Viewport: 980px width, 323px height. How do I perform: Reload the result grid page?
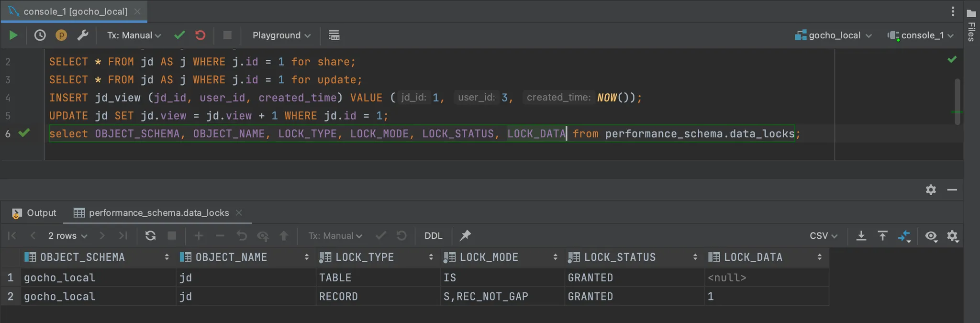point(150,235)
